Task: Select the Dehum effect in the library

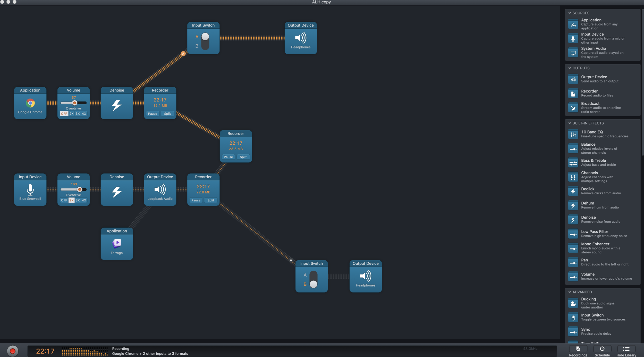Action: click(603, 205)
